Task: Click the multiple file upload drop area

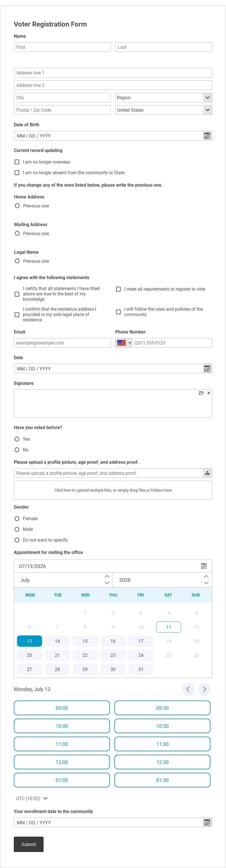Action: (x=113, y=490)
